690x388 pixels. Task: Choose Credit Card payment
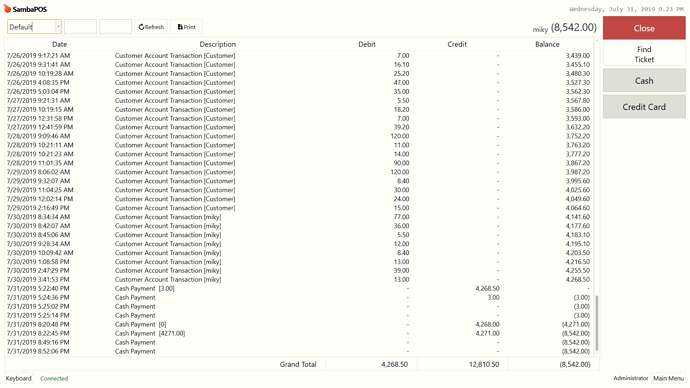pyautogui.click(x=644, y=107)
